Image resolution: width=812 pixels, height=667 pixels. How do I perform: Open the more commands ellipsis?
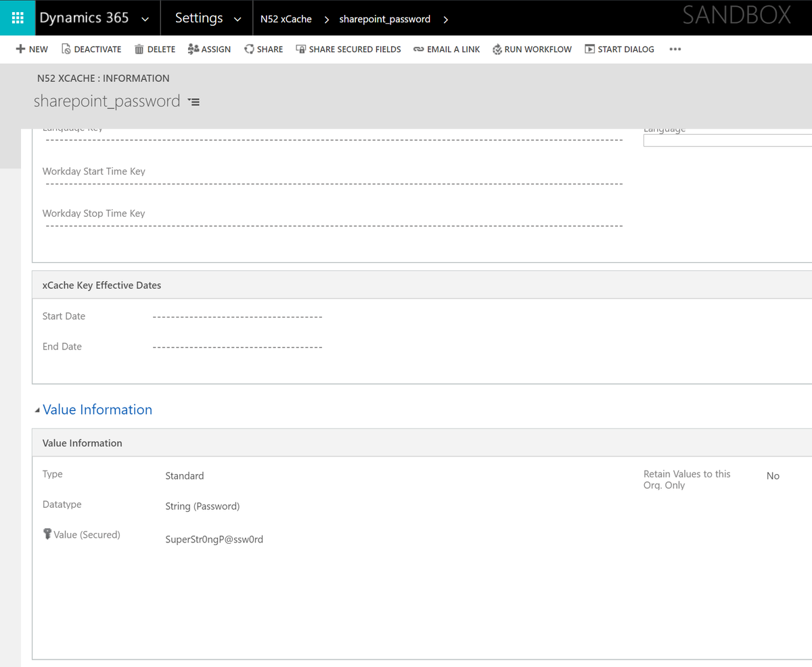tap(675, 49)
